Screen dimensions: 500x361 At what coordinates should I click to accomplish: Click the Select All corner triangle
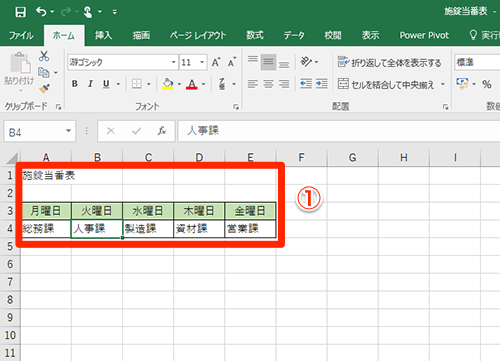click(12, 158)
